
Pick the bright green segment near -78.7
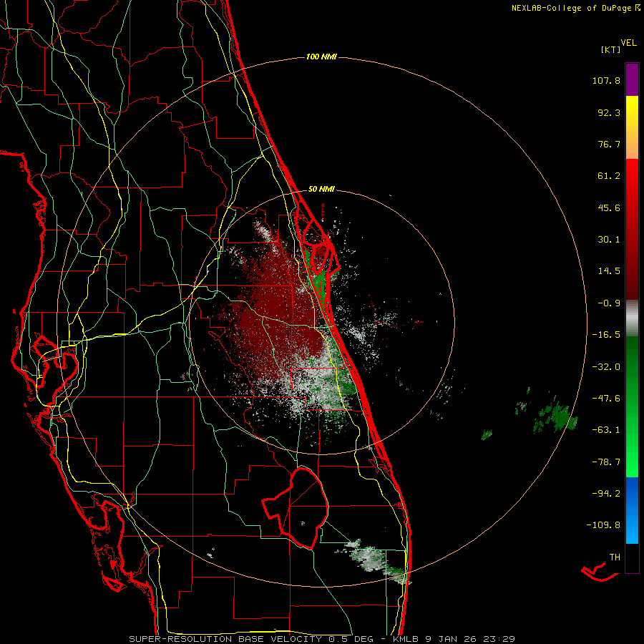(632, 460)
